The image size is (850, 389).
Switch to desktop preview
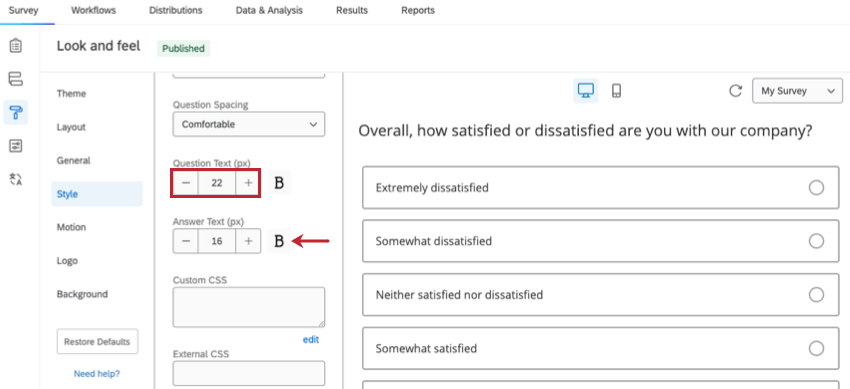pos(585,90)
